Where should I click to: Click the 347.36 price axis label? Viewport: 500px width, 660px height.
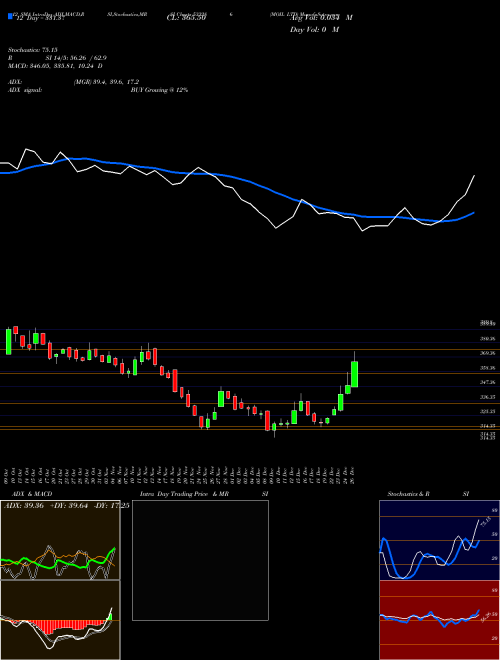[x=487, y=382]
